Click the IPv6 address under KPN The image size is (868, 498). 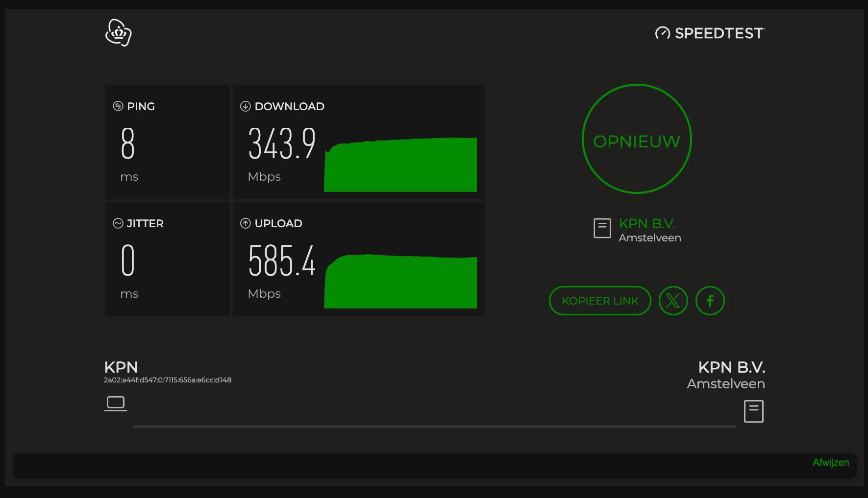click(x=168, y=380)
